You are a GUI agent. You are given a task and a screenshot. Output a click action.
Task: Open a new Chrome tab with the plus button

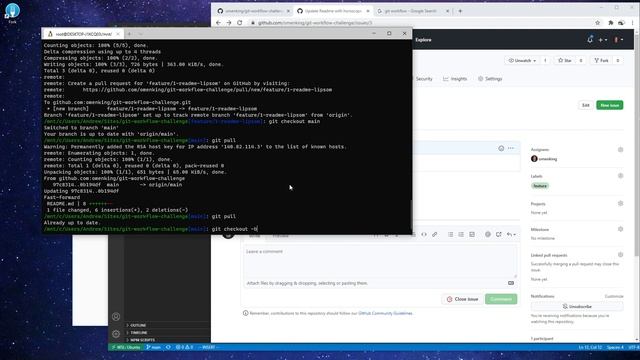coord(460,11)
